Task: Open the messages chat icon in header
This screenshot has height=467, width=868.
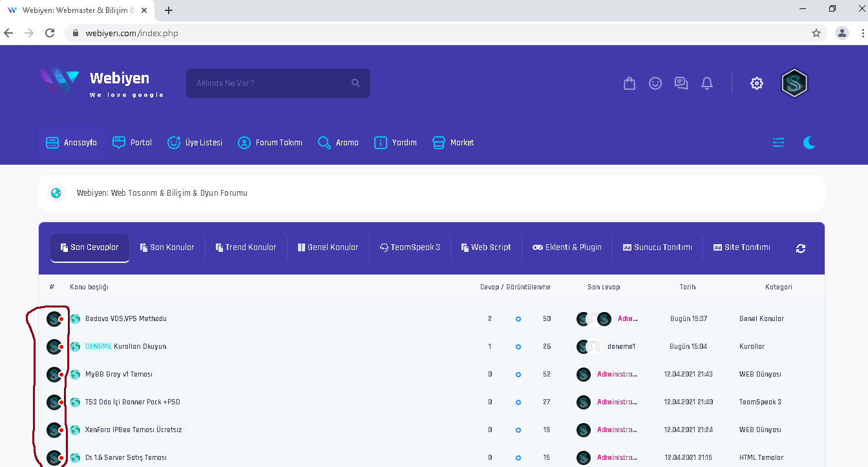Action: (x=681, y=83)
